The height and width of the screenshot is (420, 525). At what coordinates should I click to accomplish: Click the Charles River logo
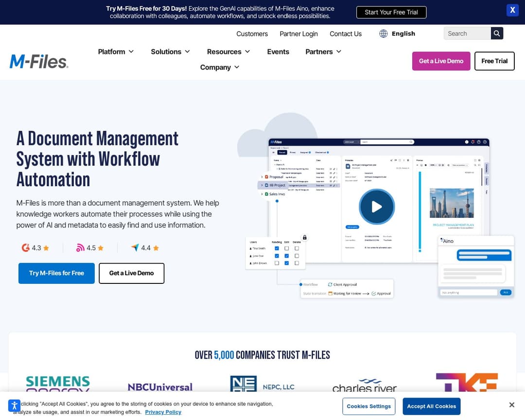(x=365, y=385)
